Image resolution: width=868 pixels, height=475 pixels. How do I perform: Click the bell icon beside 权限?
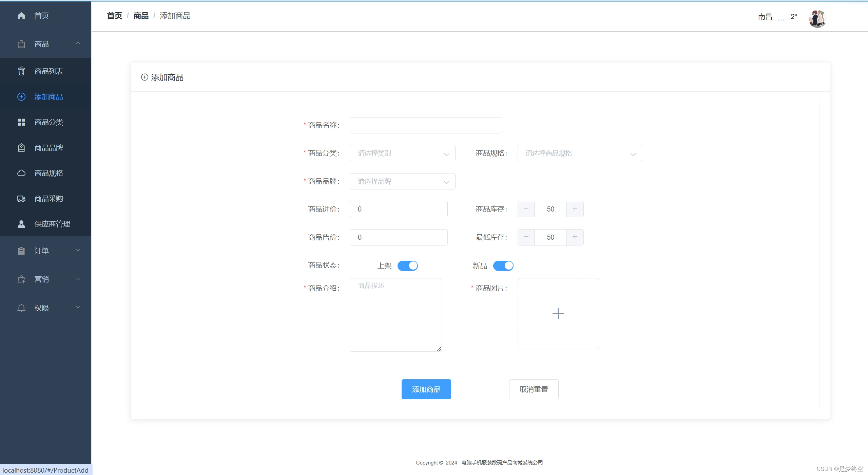(x=21, y=308)
